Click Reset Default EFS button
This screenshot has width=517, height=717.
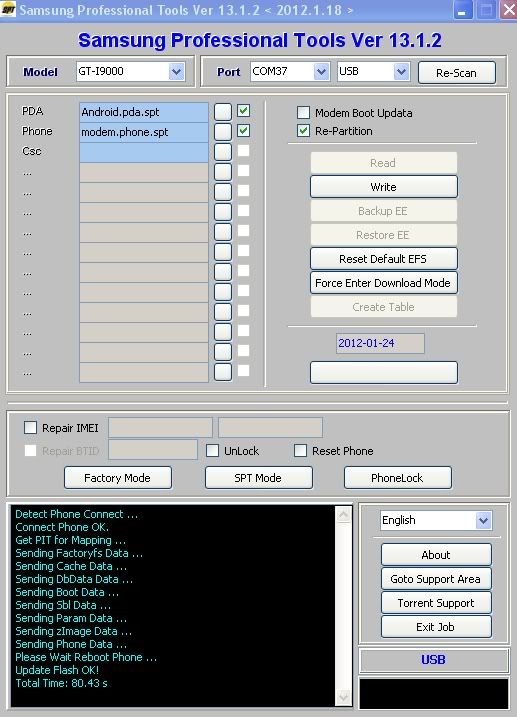384,259
